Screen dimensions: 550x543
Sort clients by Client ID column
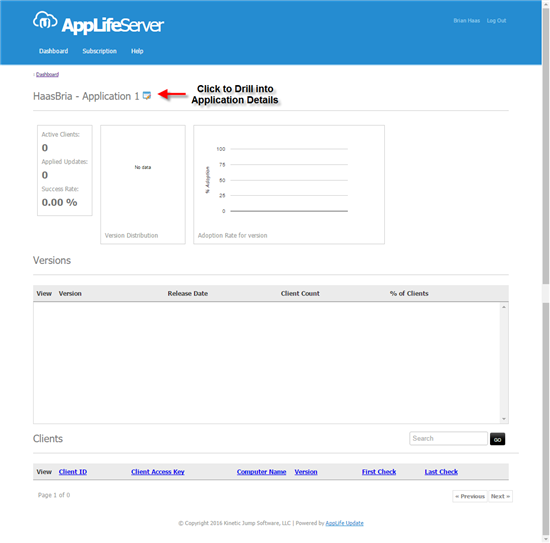click(x=73, y=472)
